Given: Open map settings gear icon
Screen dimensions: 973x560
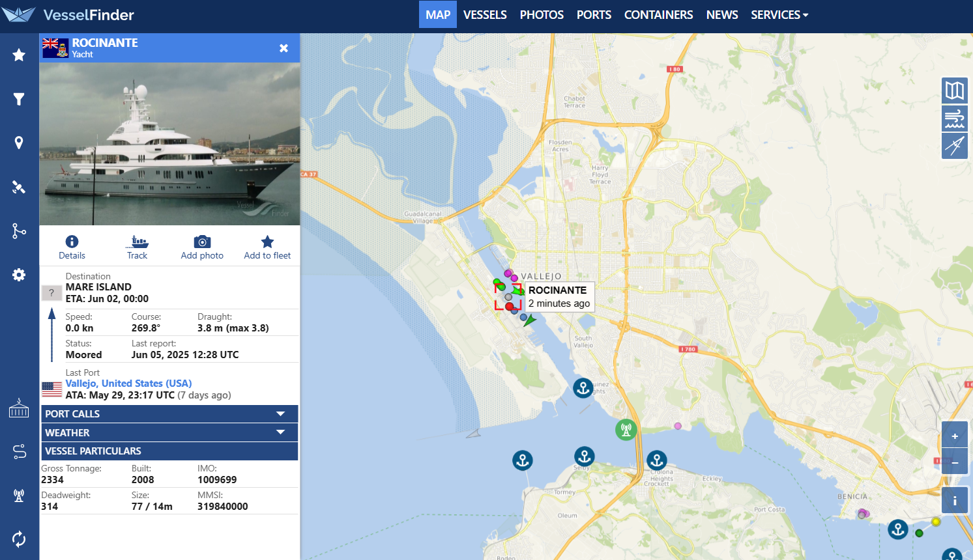Looking at the screenshot, I should [x=19, y=275].
